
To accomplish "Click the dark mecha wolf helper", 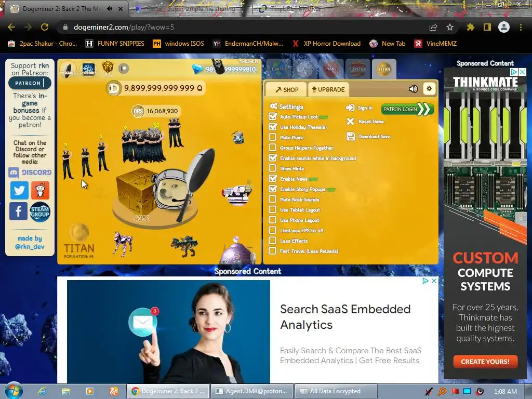I will coord(184,246).
